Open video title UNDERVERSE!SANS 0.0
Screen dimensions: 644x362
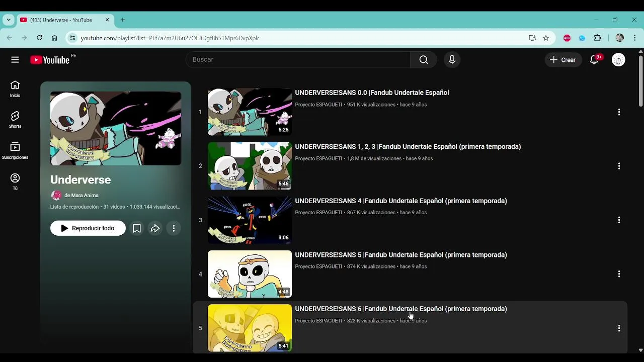(x=372, y=93)
